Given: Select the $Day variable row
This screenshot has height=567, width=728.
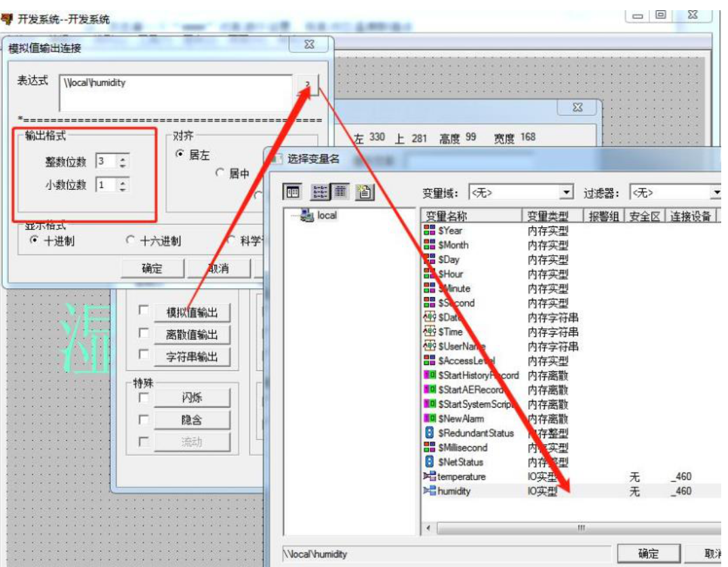Looking at the screenshot, I should click(571, 259).
